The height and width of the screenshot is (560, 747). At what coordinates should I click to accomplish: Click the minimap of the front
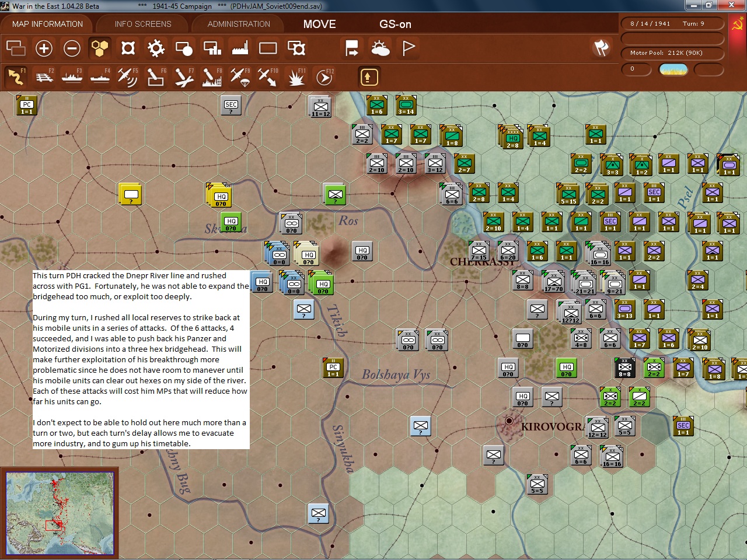[60, 513]
